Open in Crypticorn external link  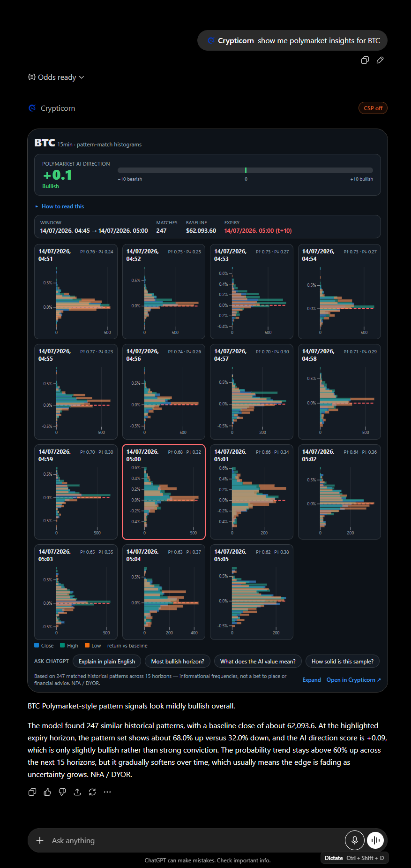click(354, 680)
